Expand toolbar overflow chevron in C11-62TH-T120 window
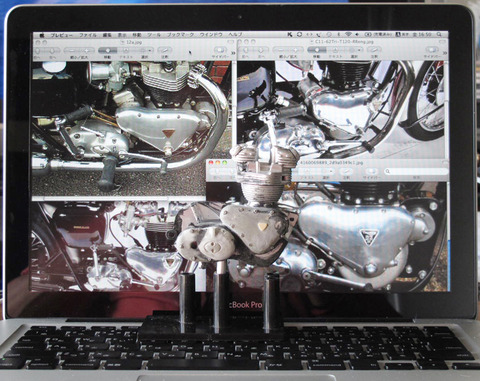Screen dimensions: 480x381 445,52
